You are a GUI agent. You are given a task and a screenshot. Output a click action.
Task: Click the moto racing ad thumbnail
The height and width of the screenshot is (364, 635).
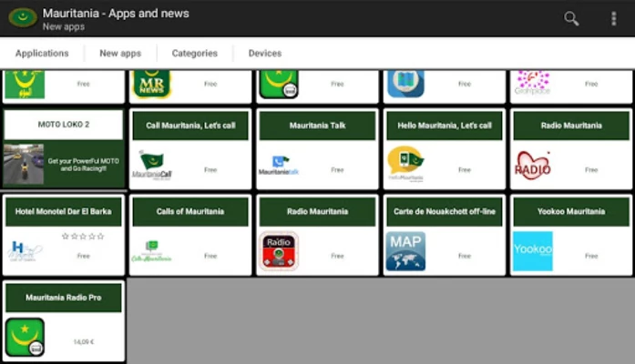point(24,164)
